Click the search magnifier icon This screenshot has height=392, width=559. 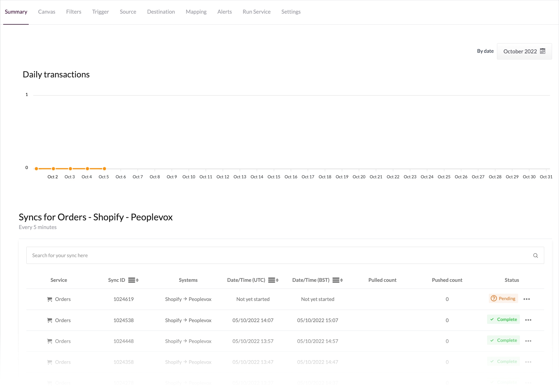click(535, 255)
